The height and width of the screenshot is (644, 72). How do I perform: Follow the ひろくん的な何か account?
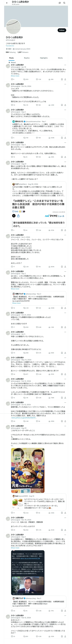(62, 30)
